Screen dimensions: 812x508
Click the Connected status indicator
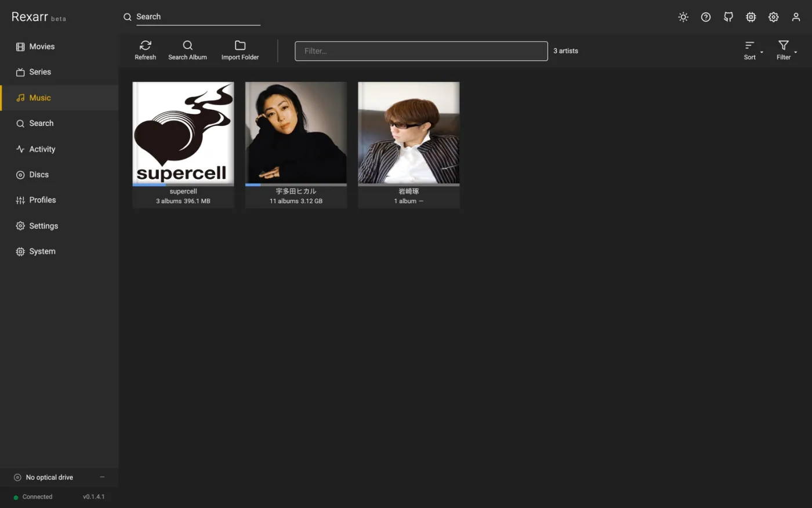[x=33, y=497]
